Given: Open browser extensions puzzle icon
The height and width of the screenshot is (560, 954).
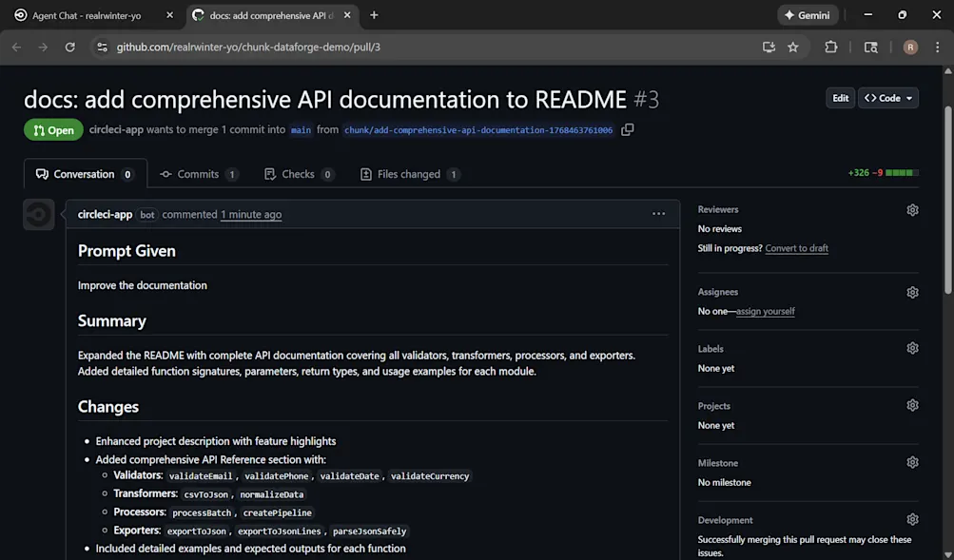Looking at the screenshot, I should pos(830,48).
